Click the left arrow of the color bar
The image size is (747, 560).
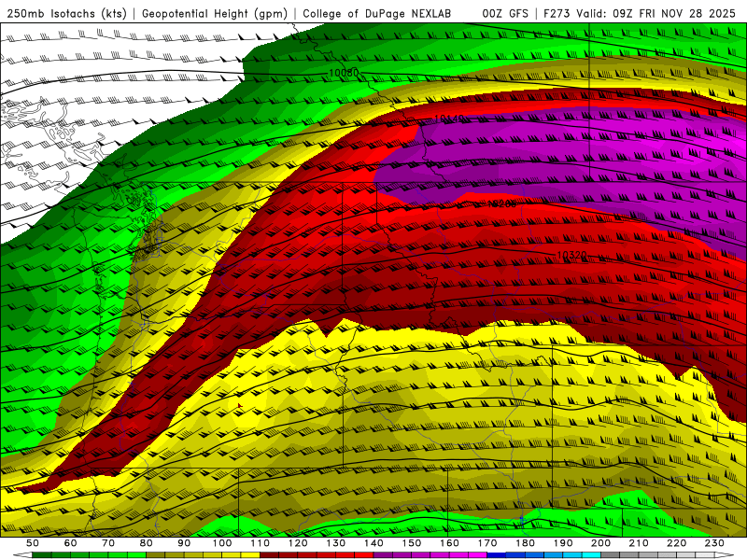click(22, 555)
